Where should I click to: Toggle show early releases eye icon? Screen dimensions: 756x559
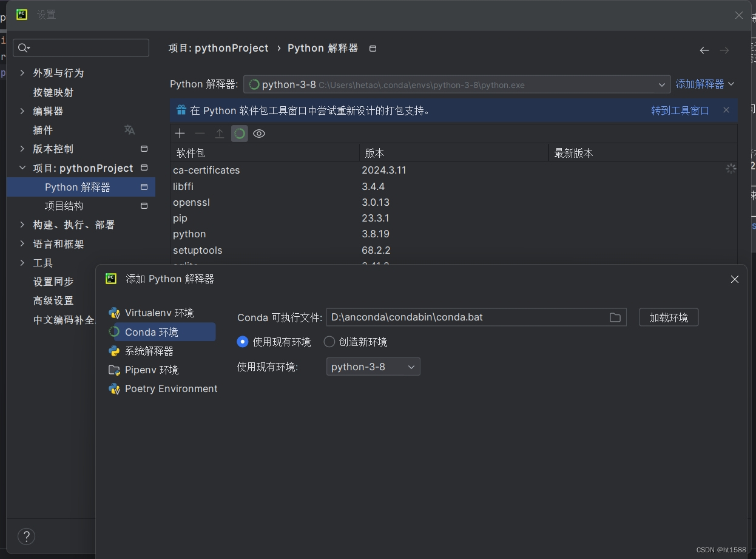259,134
